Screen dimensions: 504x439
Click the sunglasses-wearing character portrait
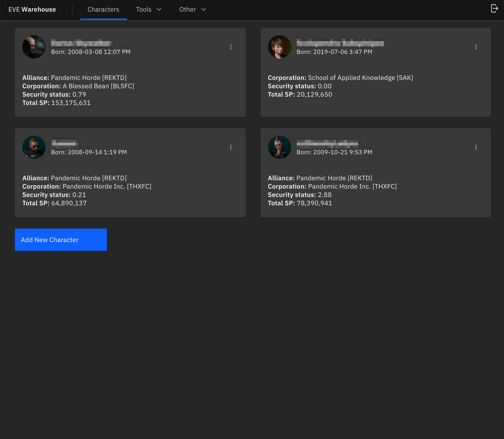tap(34, 147)
